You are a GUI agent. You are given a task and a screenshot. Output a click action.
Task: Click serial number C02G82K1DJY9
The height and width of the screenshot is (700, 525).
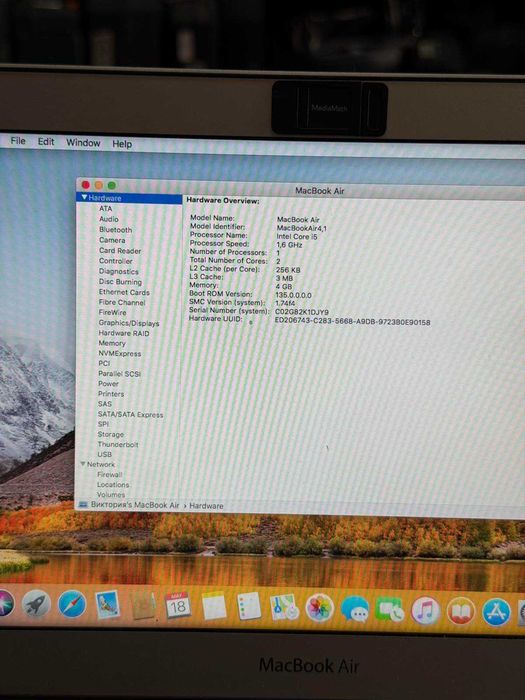pyautogui.click(x=302, y=312)
